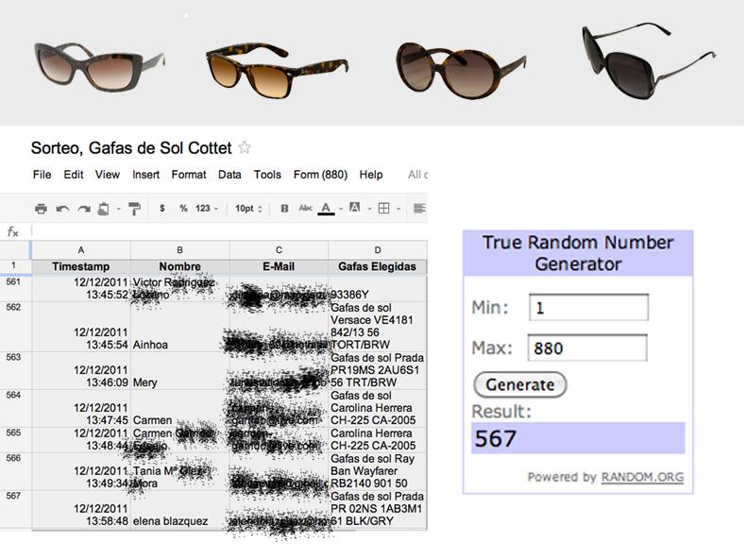Click the redo arrow icon
The width and height of the screenshot is (746, 560).
(x=84, y=209)
